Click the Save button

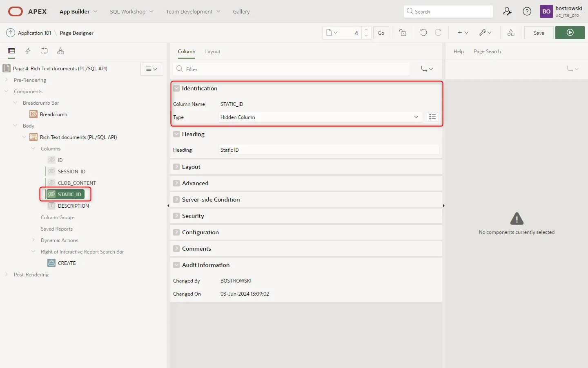539,33
